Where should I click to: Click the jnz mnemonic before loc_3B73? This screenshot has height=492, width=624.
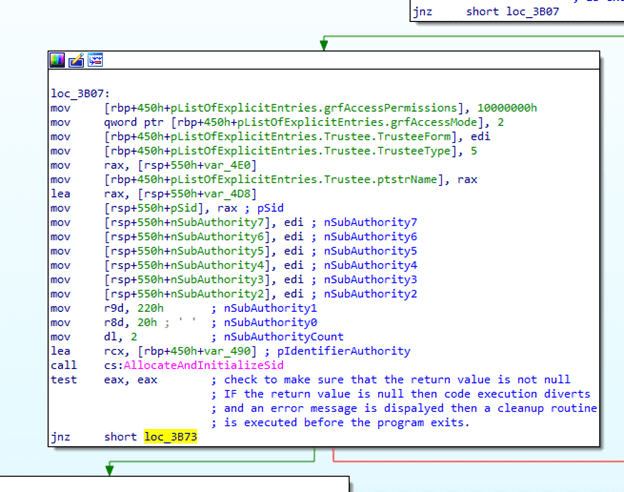tap(60, 437)
